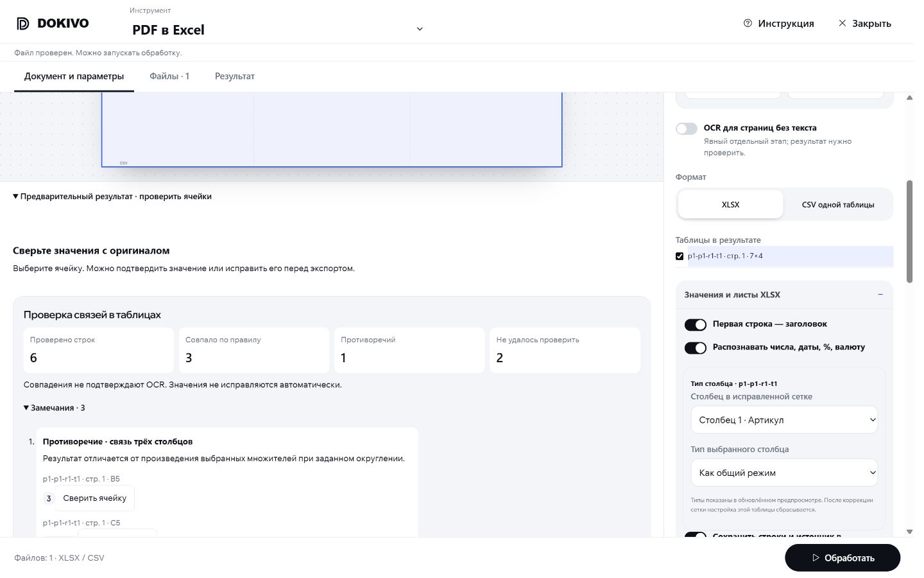924x578 pixels.
Task: Click the cell value 3 badge
Action: pyautogui.click(x=49, y=498)
